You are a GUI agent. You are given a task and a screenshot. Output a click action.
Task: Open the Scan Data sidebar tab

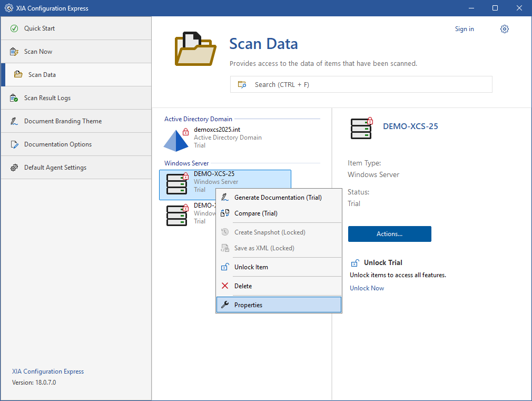(42, 75)
